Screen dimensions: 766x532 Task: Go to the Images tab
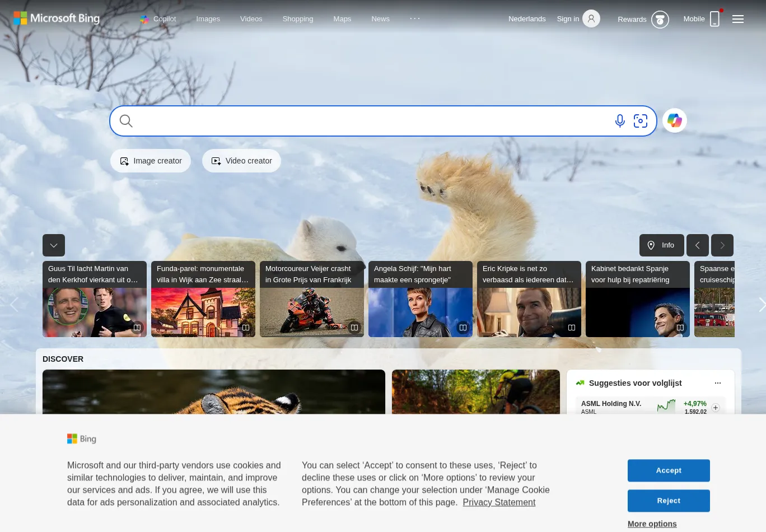click(208, 19)
